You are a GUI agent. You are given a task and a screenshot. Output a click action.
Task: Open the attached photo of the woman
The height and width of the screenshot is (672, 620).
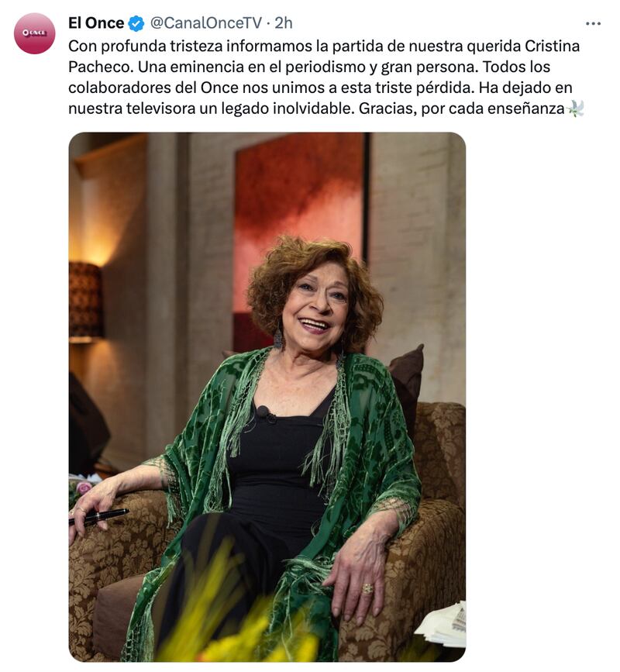267,397
